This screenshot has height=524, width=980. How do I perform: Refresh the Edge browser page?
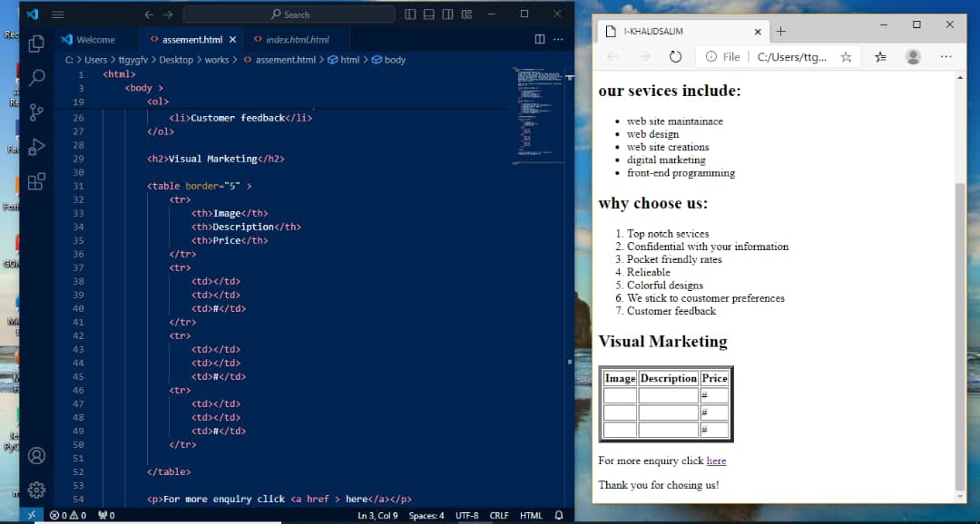point(675,57)
